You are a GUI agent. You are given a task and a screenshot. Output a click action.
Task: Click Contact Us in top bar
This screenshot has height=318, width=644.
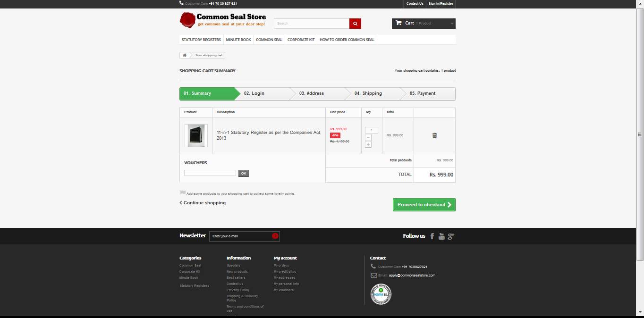click(x=415, y=4)
